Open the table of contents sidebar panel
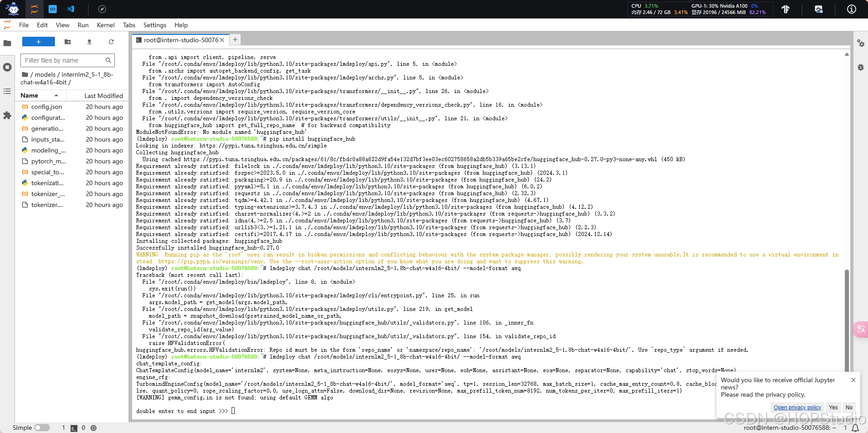Screen dimensions: 868x433 point(7,91)
